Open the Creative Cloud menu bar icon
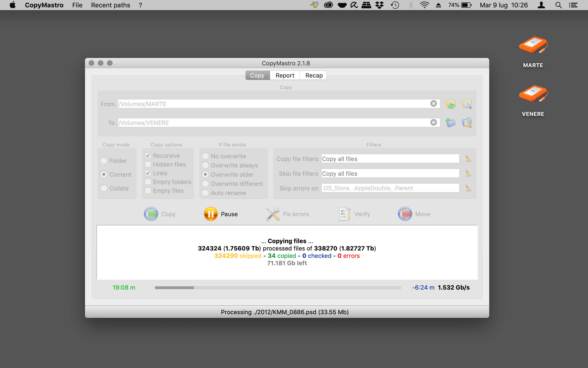Screen dimensions: 588x368 (x=328, y=5)
